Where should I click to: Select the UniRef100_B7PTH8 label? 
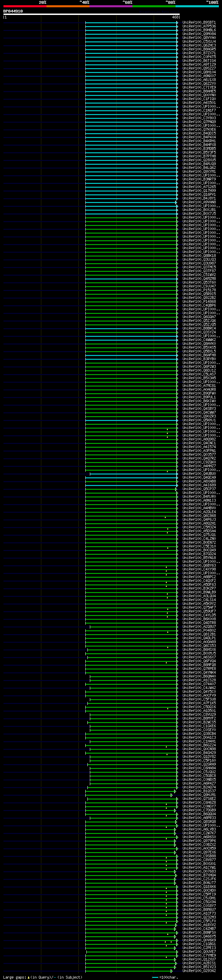(x=199, y=156)
